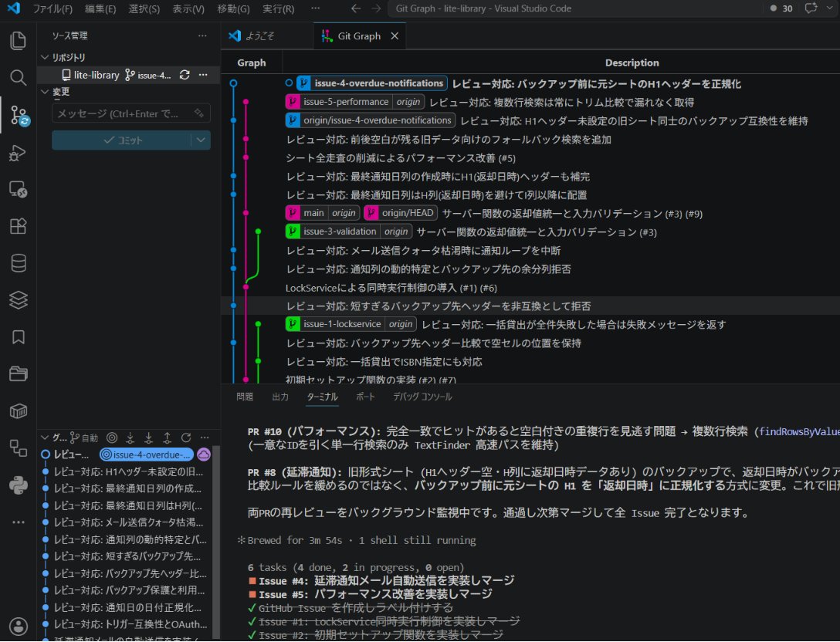The image size is (840, 642).
Task: Click the VS Code logo in title bar
Action: coord(13,8)
